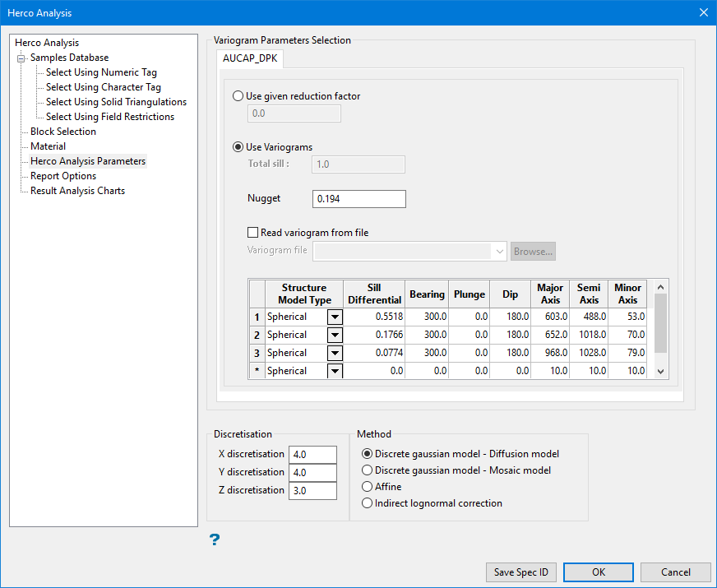
Task: Choose Discrete gaussian model - Mosaic model
Action: pos(368,470)
